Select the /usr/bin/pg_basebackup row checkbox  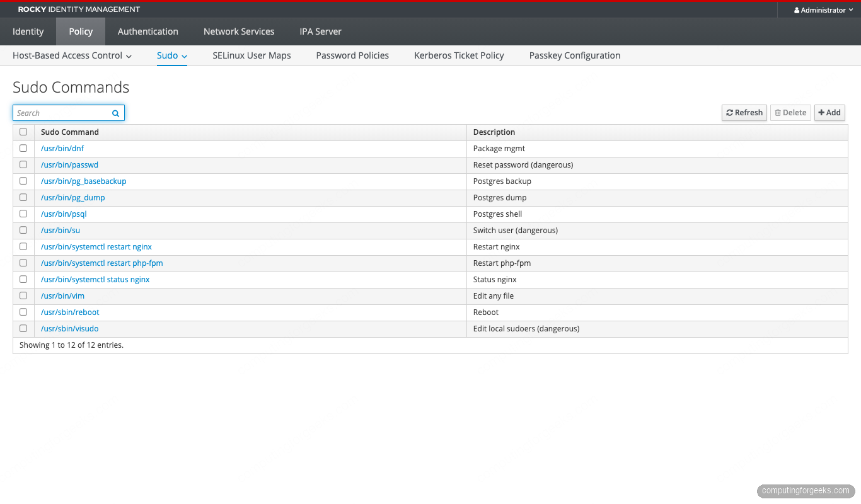(23, 181)
